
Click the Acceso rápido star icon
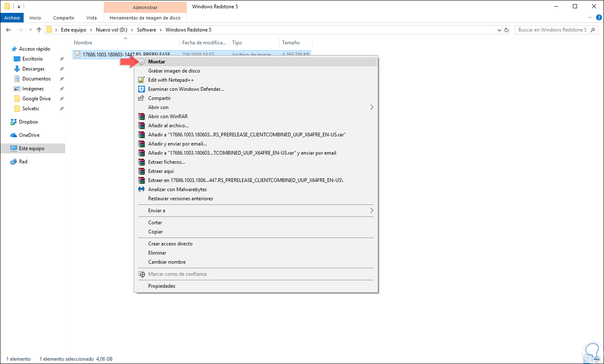(14, 49)
